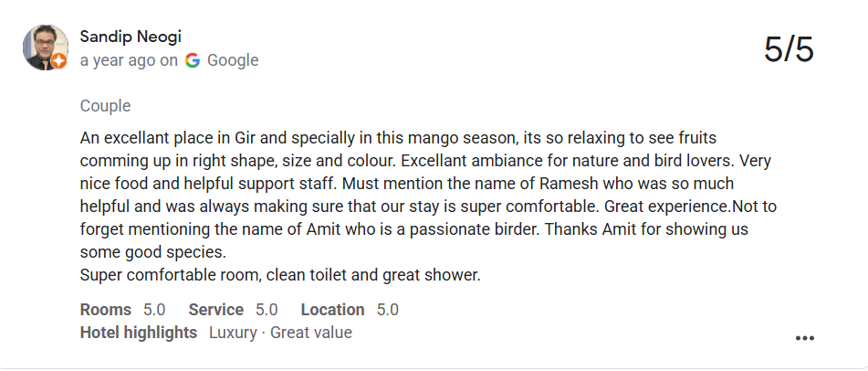Click the 5/5 overall rating
Screen dimensions: 868x371
(789, 49)
